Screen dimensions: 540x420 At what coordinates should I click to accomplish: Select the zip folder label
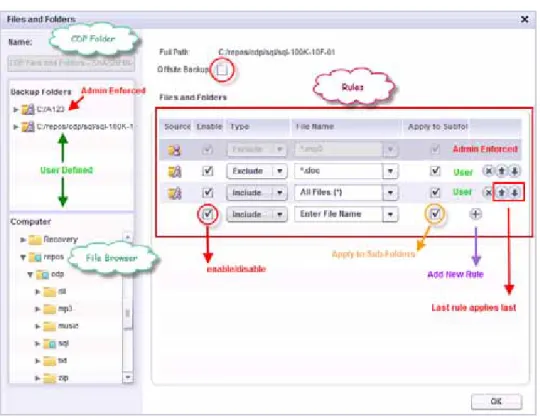click(x=63, y=378)
